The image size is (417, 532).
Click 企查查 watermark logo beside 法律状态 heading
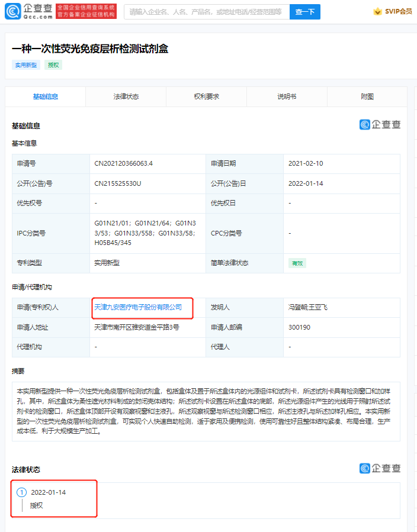[380, 468]
